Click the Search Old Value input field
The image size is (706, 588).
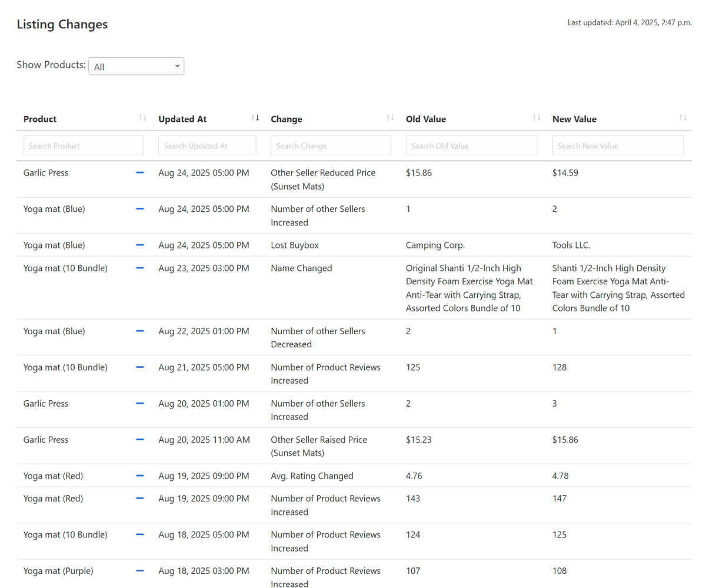point(471,145)
